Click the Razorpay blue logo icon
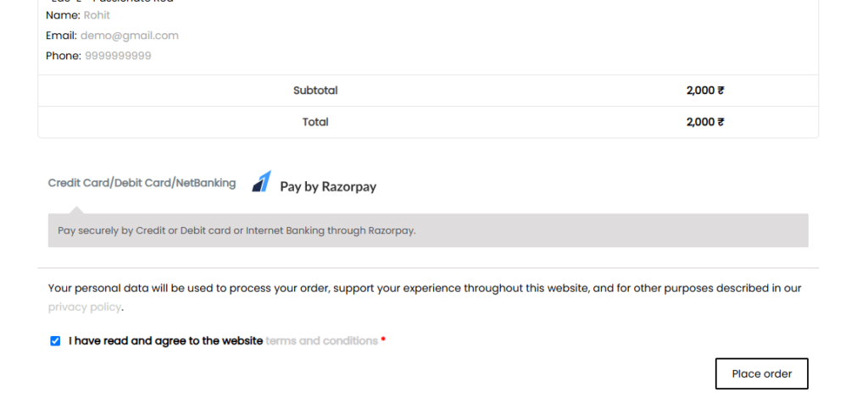 pyautogui.click(x=261, y=181)
